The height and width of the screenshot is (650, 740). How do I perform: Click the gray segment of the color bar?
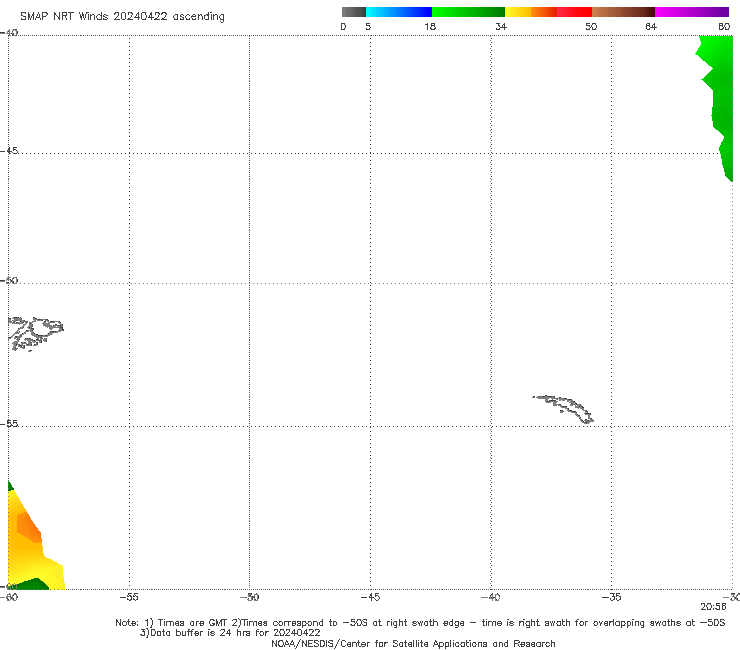(x=354, y=12)
